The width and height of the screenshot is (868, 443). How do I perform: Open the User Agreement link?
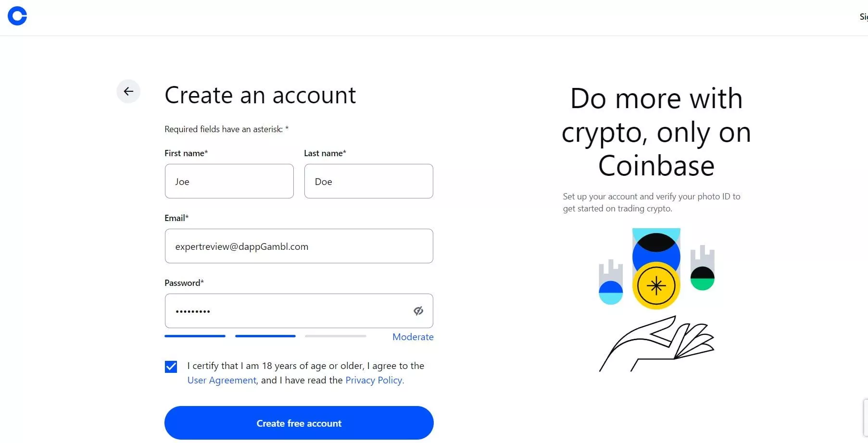pos(222,380)
